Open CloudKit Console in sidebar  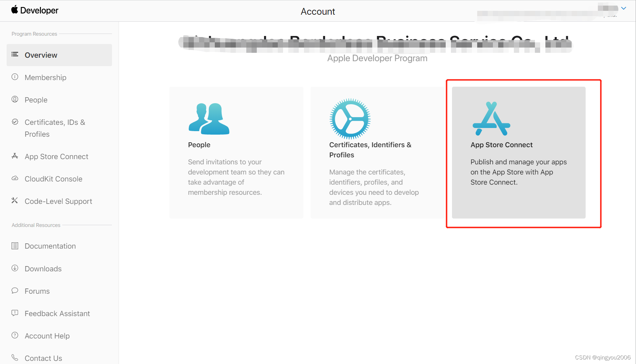pos(54,179)
